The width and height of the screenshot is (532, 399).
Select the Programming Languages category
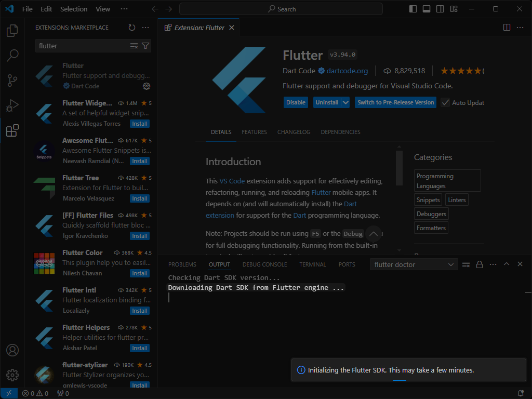pos(447,181)
